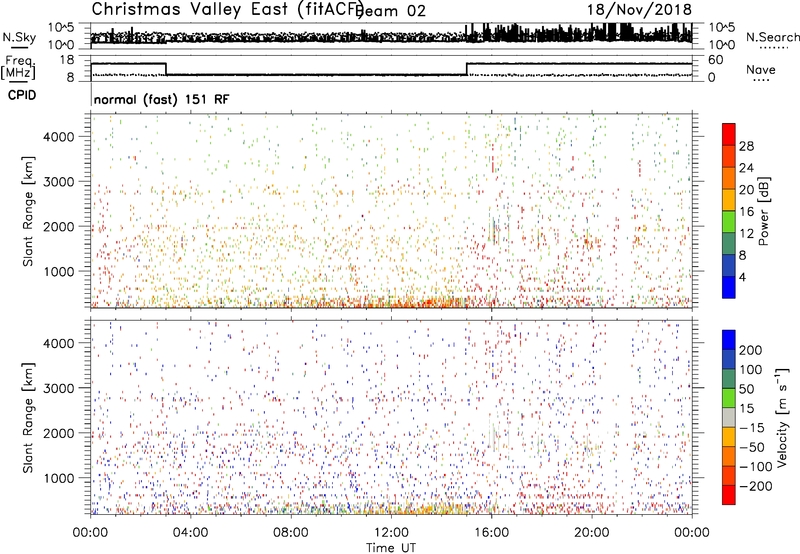The height and width of the screenshot is (554, 800).
Task: Click the "Velocity [m s-1]" colorbar title
Action: pos(782,417)
